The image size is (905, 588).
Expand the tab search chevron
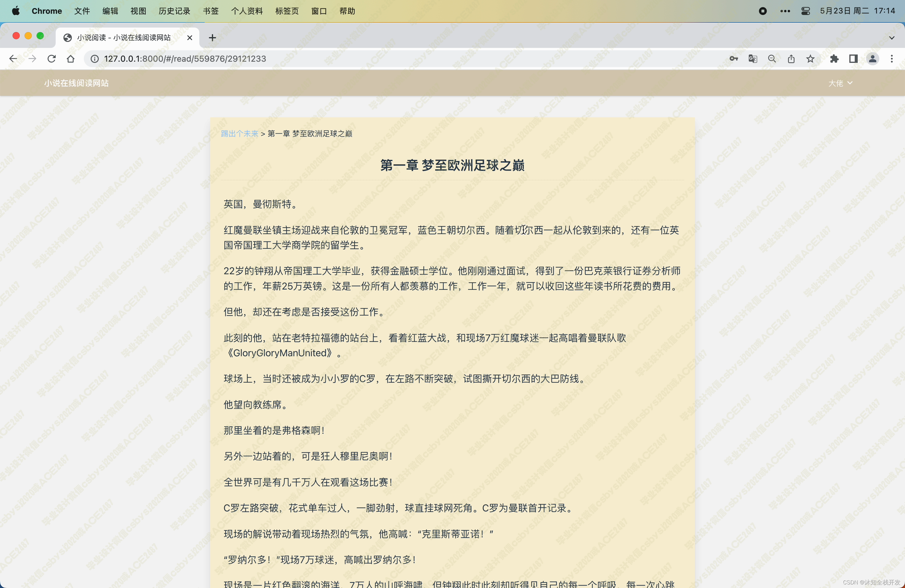[891, 38]
